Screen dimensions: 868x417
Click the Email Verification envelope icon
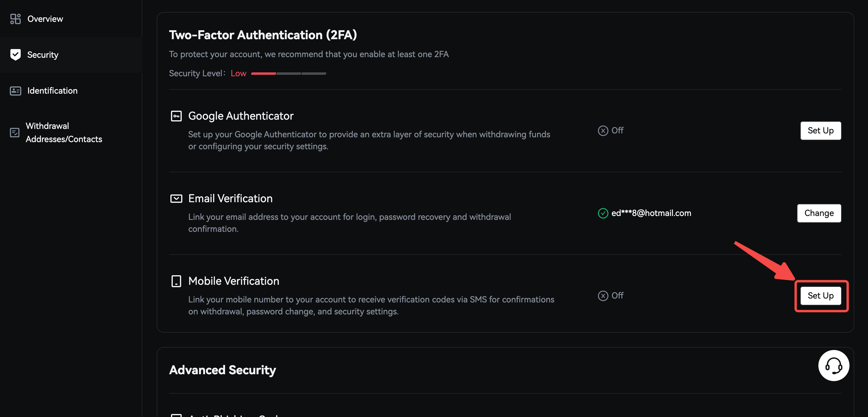pos(176,199)
